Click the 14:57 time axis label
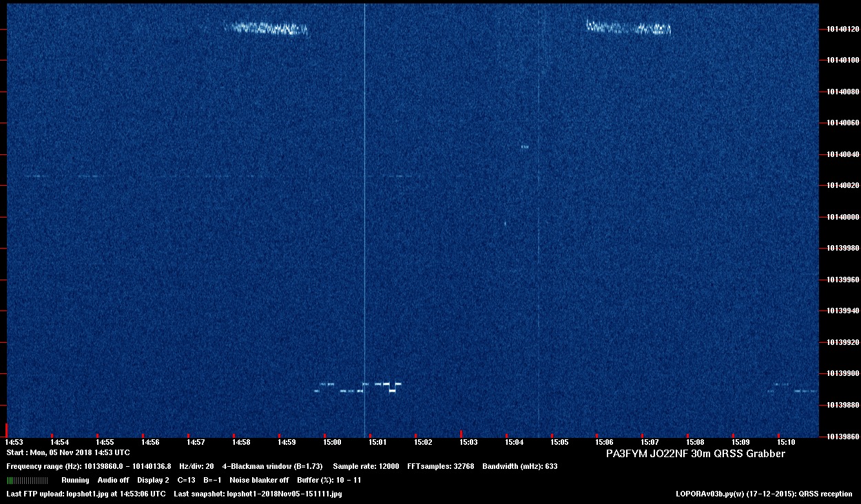The image size is (861, 504). click(196, 442)
